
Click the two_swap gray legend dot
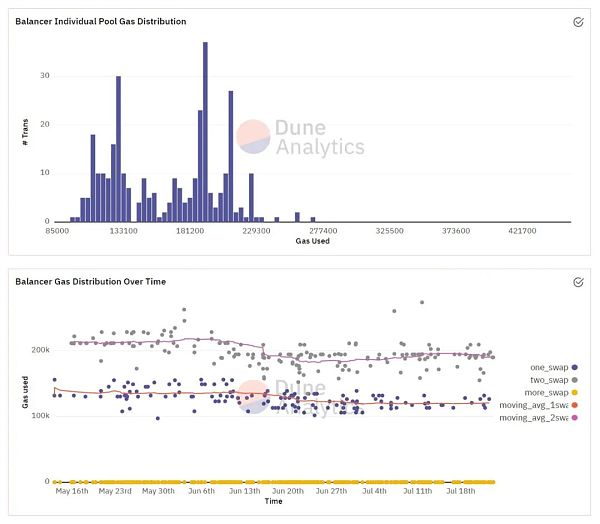[x=574, y=380]
